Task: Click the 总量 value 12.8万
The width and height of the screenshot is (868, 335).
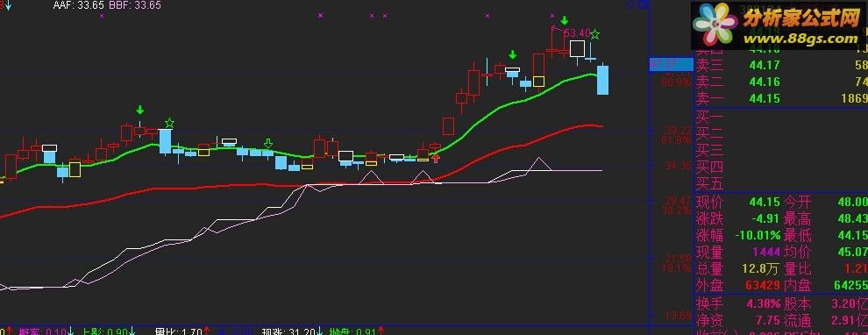Action: pos(762,268)
